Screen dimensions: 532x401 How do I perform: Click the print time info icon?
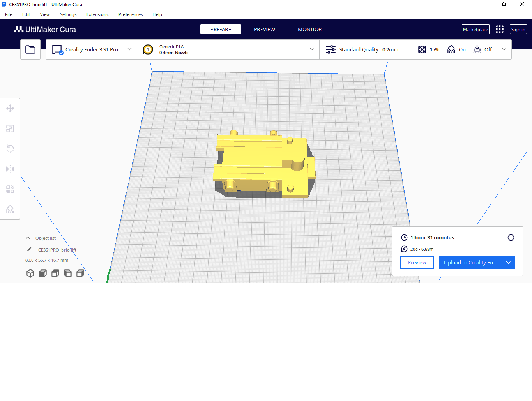point(511,237)
